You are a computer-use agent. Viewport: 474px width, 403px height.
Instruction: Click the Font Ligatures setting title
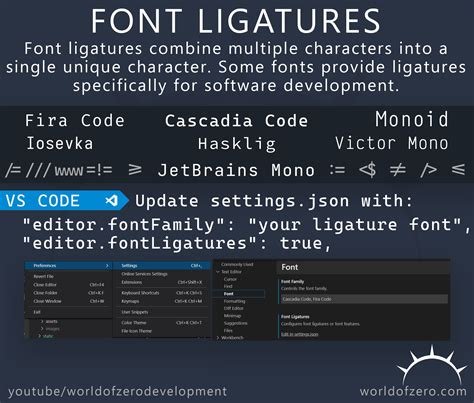pos(295,317)
